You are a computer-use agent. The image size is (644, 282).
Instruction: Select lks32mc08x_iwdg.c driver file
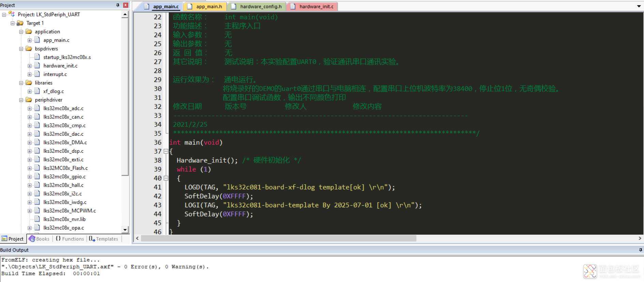pos(65,202)
